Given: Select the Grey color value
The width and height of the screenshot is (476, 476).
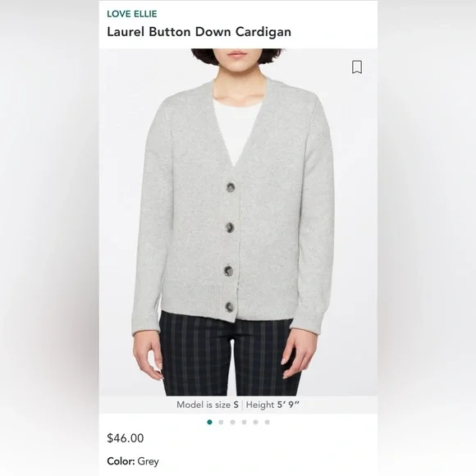Looking at the screenshot, I should pyautogui.click(x=149, y=461).
